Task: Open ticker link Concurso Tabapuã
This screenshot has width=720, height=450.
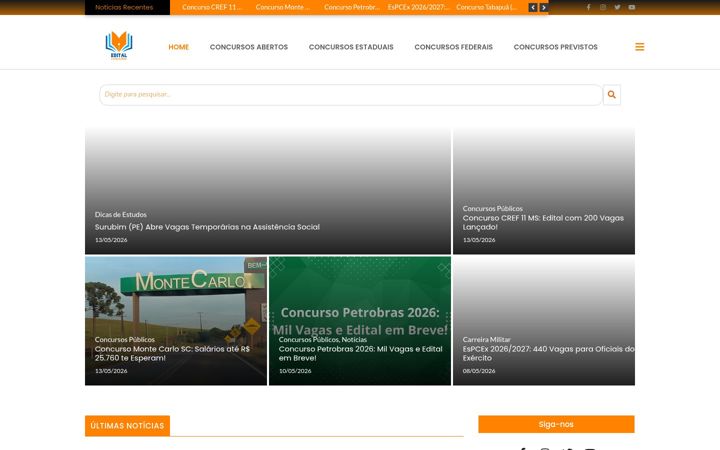Action: 486,7
